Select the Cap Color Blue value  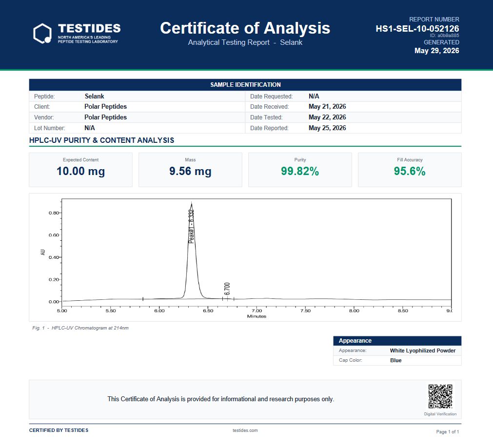(x=396, y=360)
